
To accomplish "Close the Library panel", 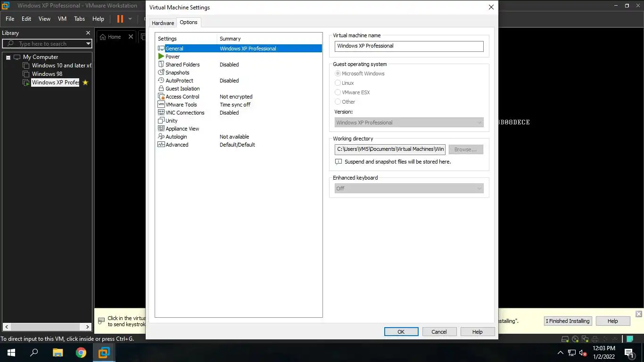I will pyautogui.click(x=88, y=33).
